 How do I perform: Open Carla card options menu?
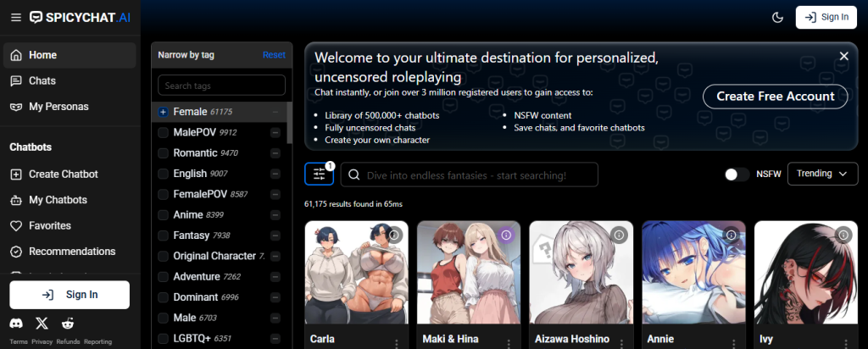click(397, 343)
